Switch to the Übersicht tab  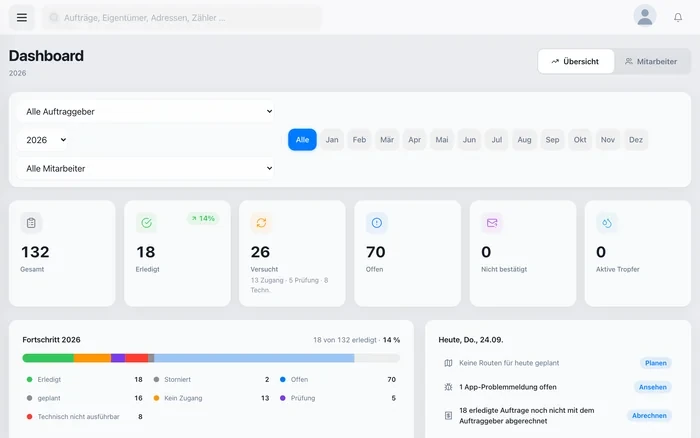[575, 62]
